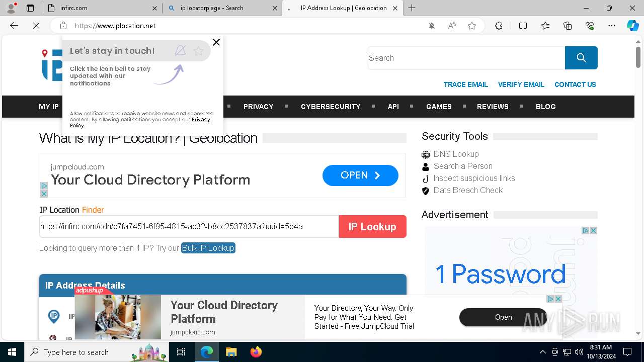Screen dimensions: 644x362
Task: Open Microsoft Edge from the taskbar
Action: point(207,352)
